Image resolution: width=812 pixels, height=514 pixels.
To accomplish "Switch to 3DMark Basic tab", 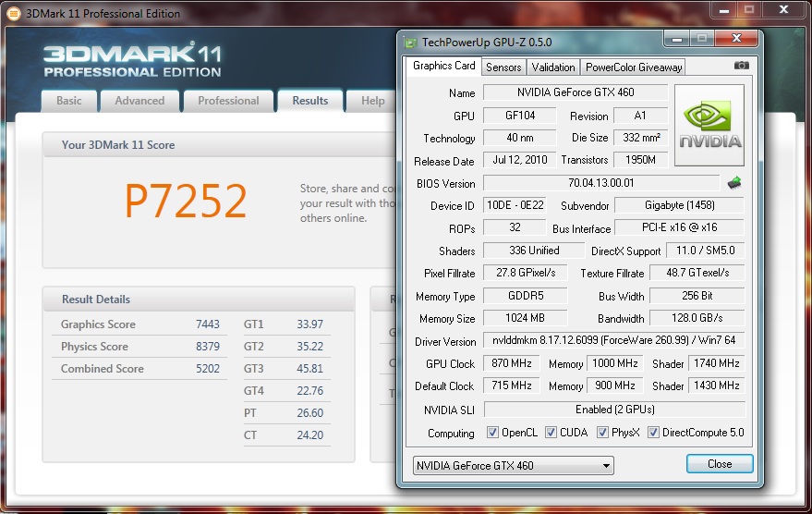I will [69, 101].
